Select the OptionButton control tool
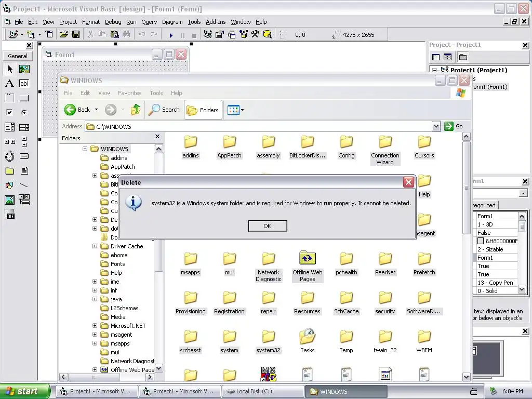 [24, 112]
